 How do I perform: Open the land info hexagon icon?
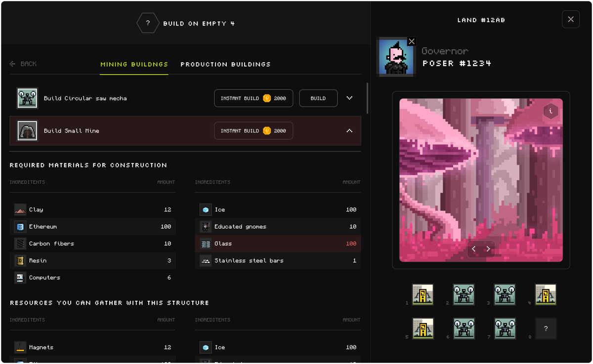pos(551,111)
